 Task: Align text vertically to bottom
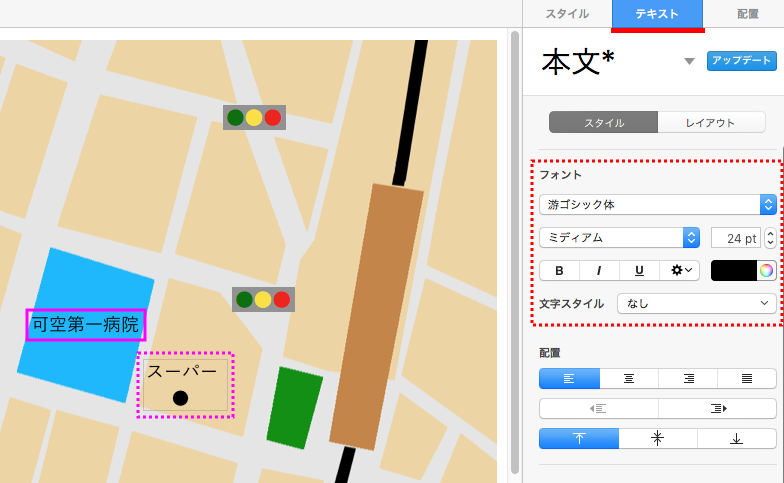point(737,438)
